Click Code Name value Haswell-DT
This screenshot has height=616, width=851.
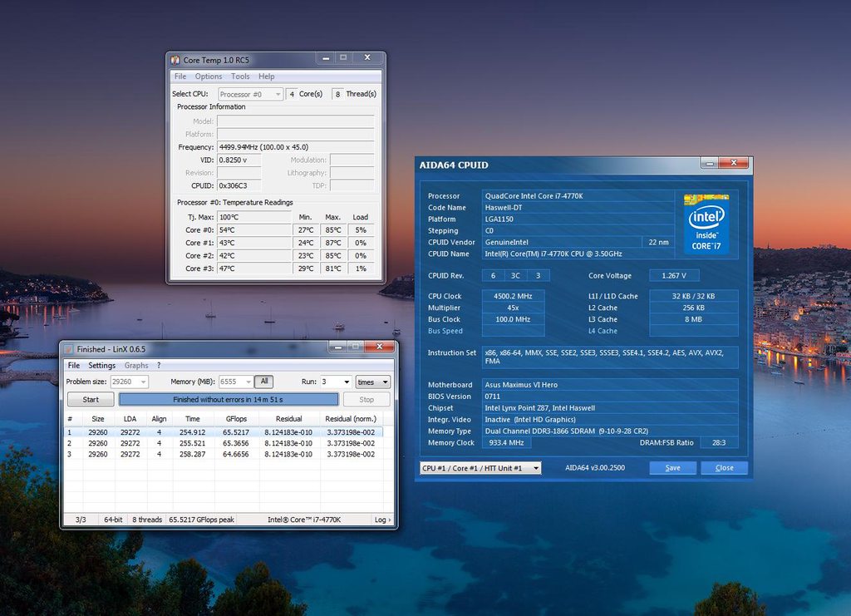578,207
